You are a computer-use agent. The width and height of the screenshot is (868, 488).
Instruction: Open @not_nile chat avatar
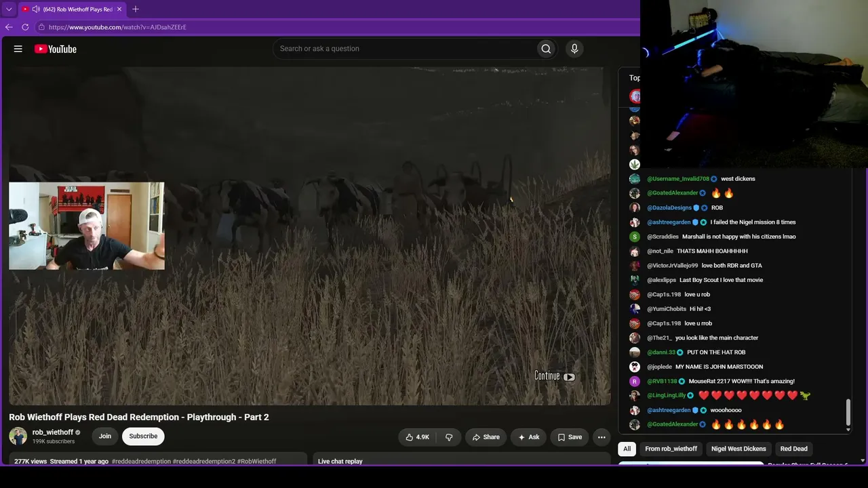[635, 251]
